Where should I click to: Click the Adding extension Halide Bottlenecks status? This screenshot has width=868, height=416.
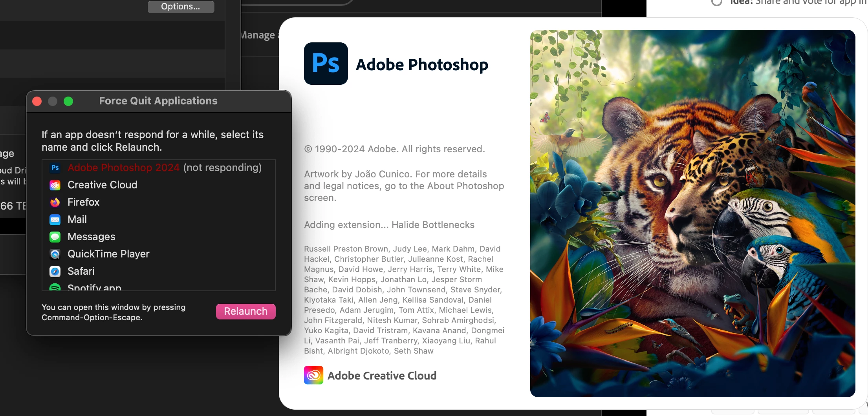pos(389,225)
